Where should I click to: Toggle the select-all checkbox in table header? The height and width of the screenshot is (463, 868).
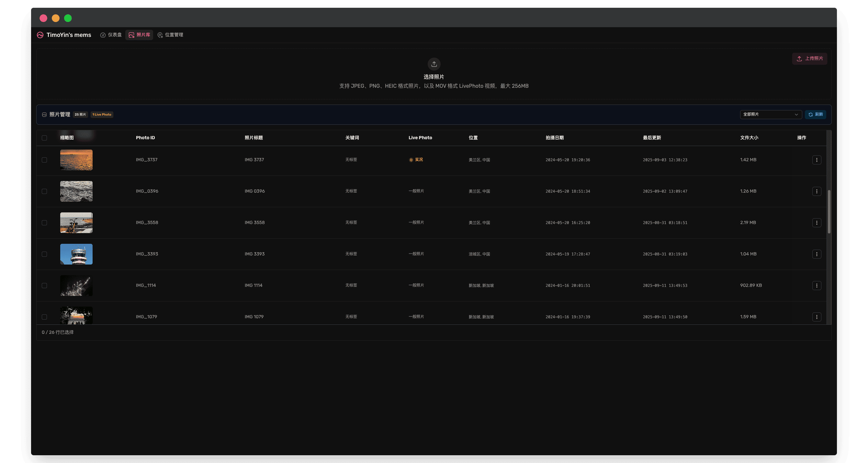[44, 138]
